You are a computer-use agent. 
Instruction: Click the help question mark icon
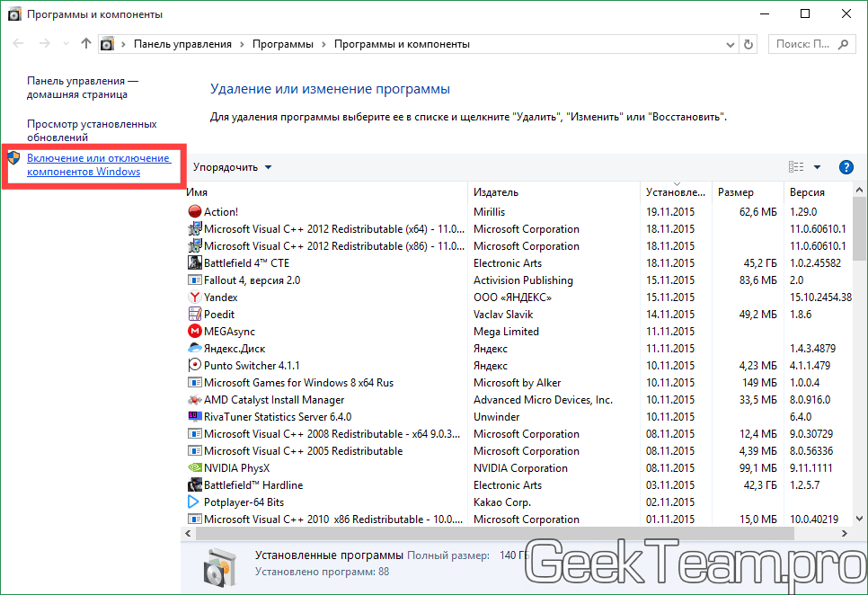pos(846,167)
